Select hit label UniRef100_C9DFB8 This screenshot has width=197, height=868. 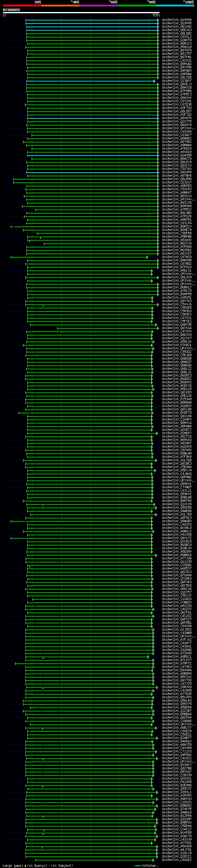[x=177, y=233]
